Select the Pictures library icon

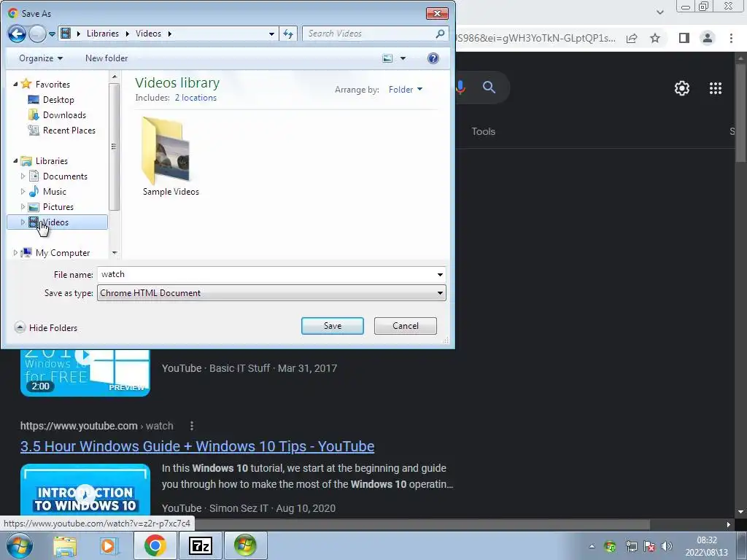(x=34, y=206)
